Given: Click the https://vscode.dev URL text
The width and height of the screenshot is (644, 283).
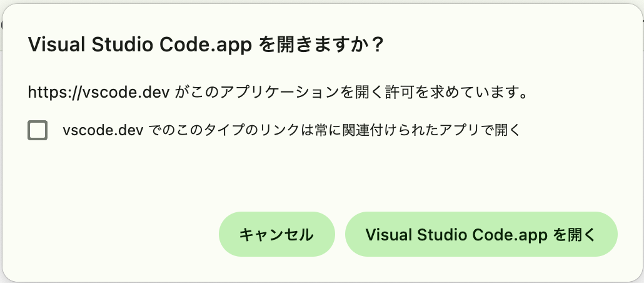Looking at the screenshot, I should pos(99,93).
